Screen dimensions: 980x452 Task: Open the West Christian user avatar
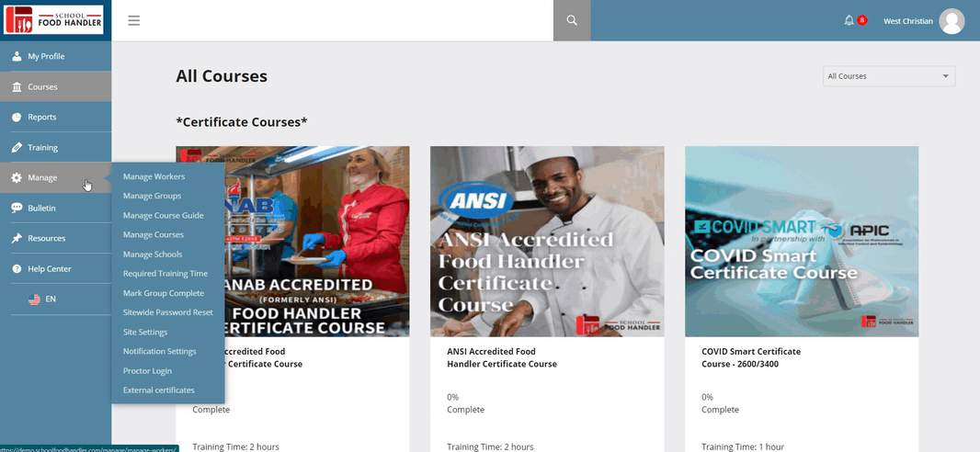pos(952,21)
